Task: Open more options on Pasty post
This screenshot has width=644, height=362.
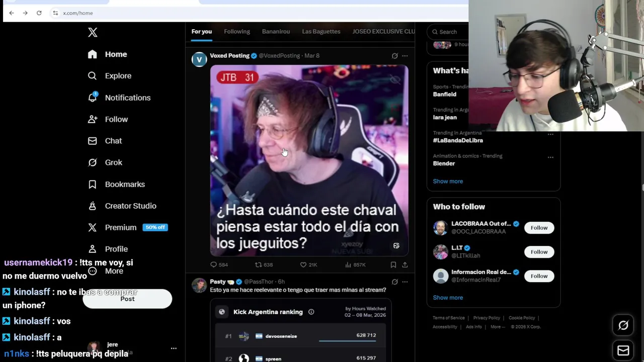Action: click(x=405, y=282)
